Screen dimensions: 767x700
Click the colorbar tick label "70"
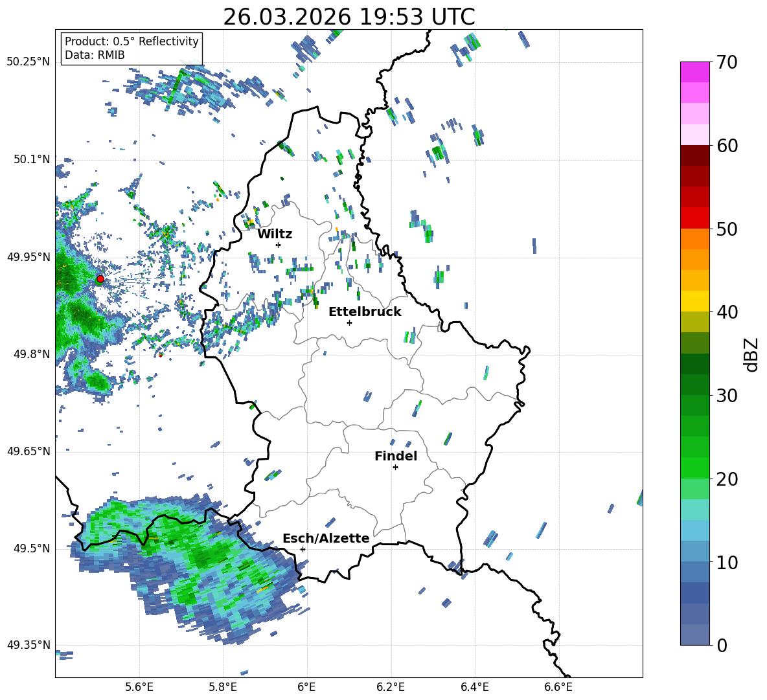(726, 63)
